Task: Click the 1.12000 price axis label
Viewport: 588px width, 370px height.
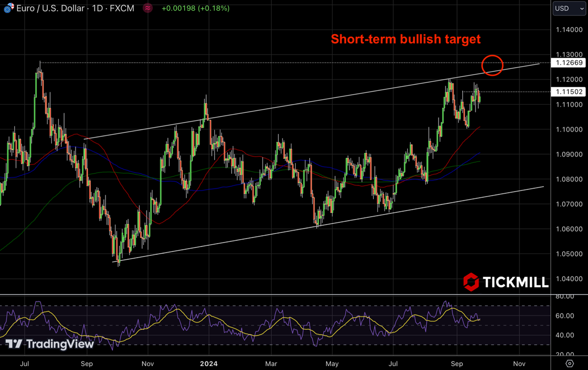Action: point(569,79)
